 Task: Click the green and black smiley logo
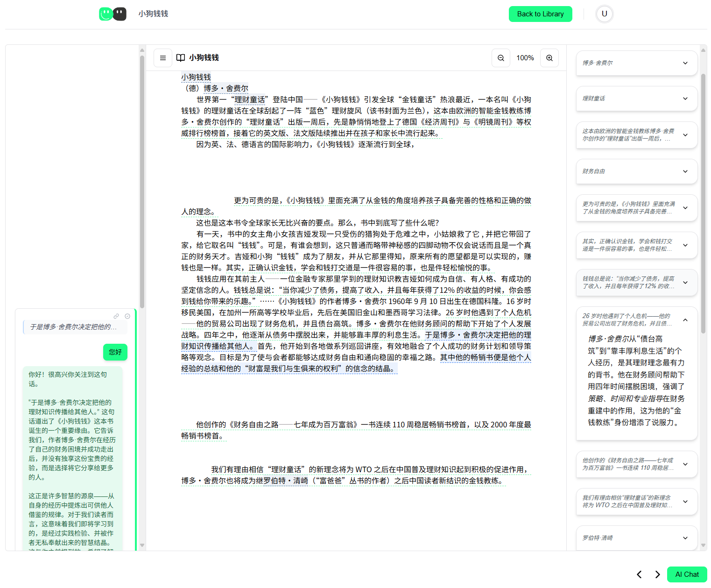113,14
